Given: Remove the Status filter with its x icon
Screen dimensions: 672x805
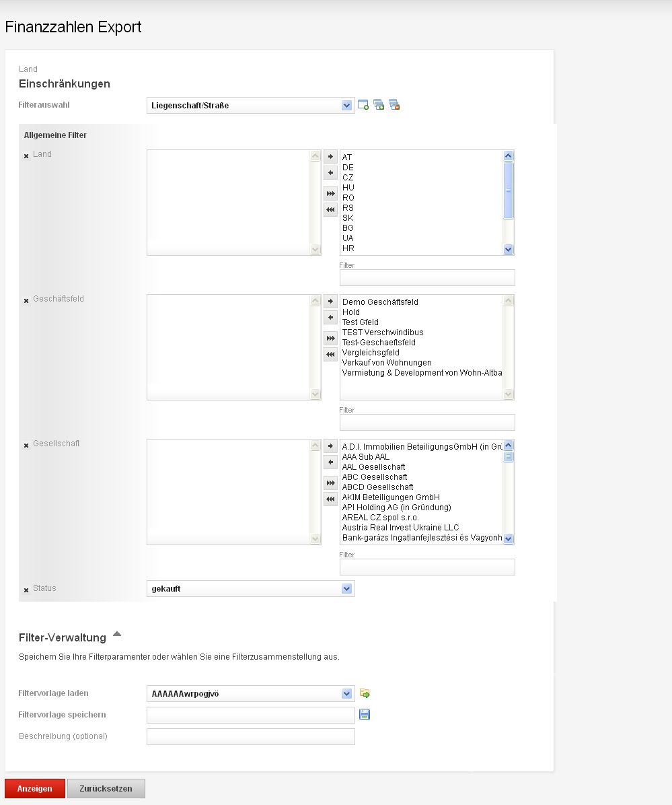Looking at the screenshot, I should click(26, 590).
